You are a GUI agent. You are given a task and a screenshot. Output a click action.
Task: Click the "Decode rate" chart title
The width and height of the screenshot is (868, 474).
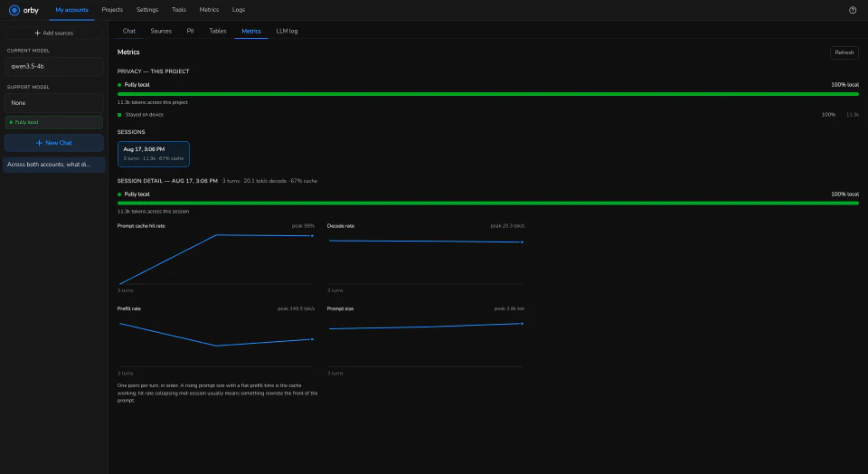coord(341,226)
